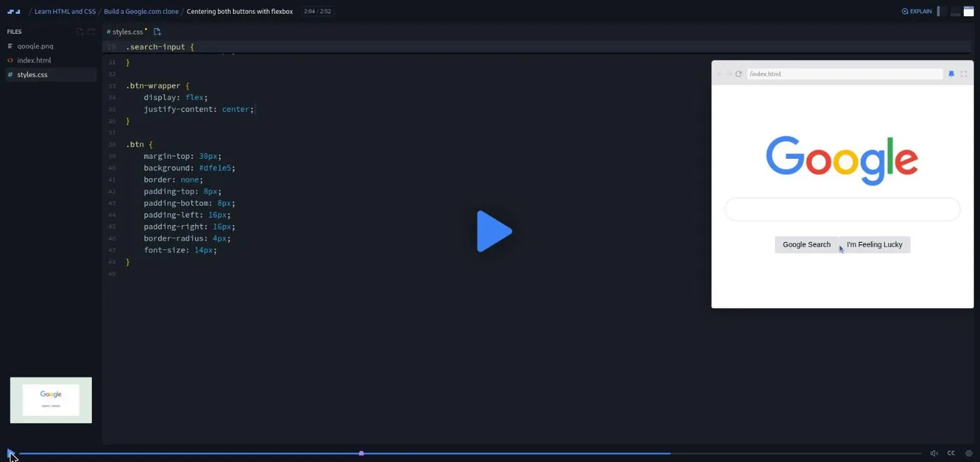Create a new folder in FILES panel
This screenshot has width=980, height=462.
click(x=91, y=31)
